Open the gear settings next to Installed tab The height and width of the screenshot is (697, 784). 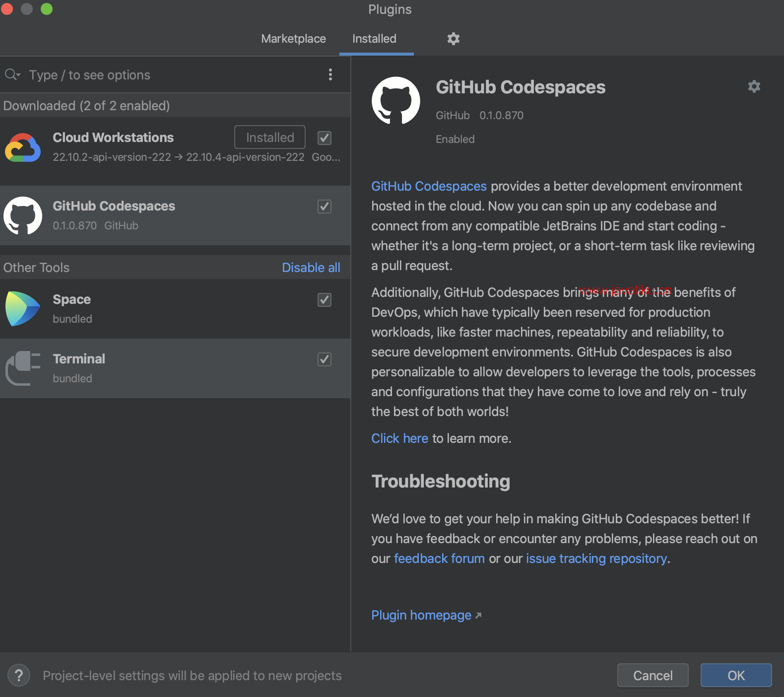coord(453,39)
